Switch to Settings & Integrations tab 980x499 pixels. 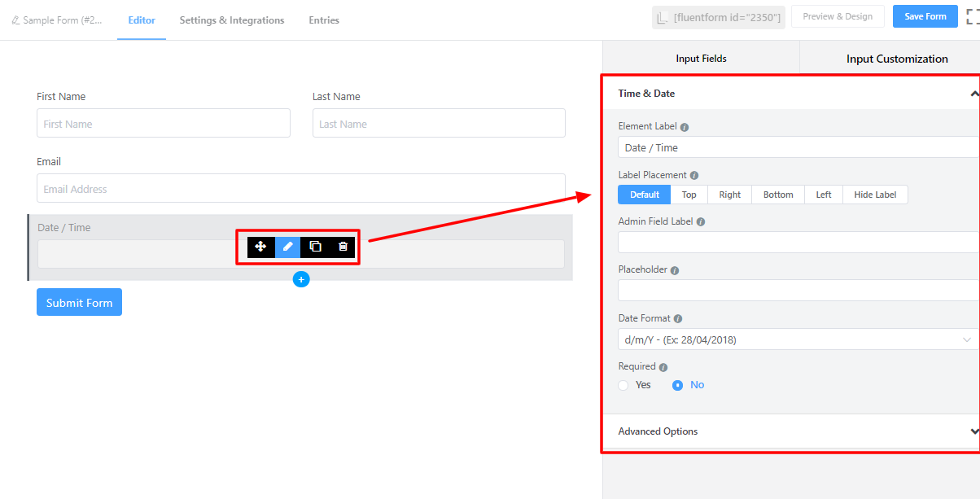point(232,20)
